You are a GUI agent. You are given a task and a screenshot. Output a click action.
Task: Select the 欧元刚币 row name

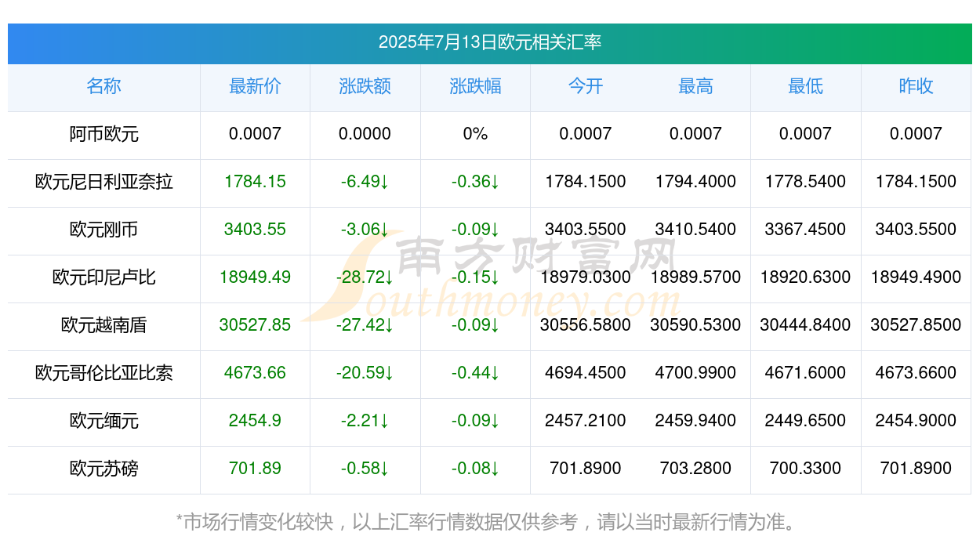tap(103, 230)
